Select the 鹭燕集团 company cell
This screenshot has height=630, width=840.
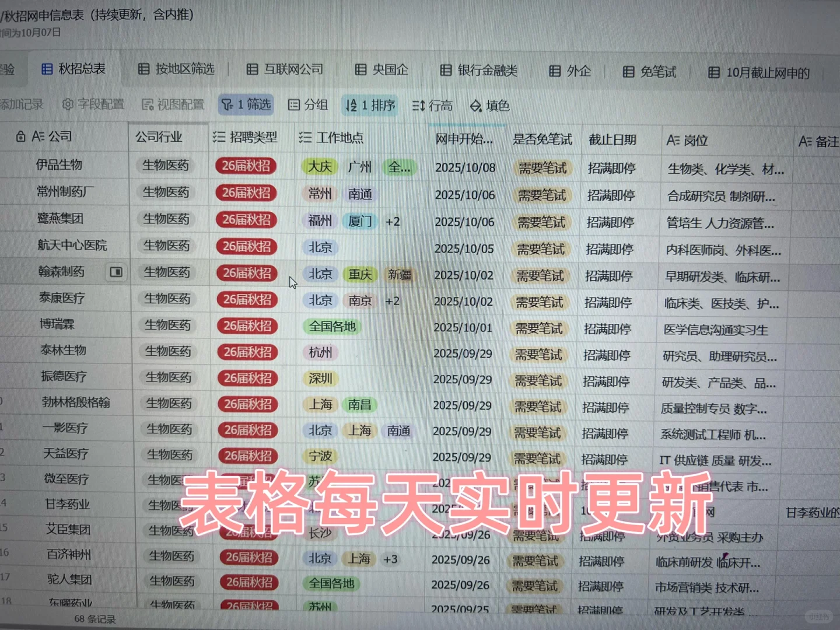(61, 218)
